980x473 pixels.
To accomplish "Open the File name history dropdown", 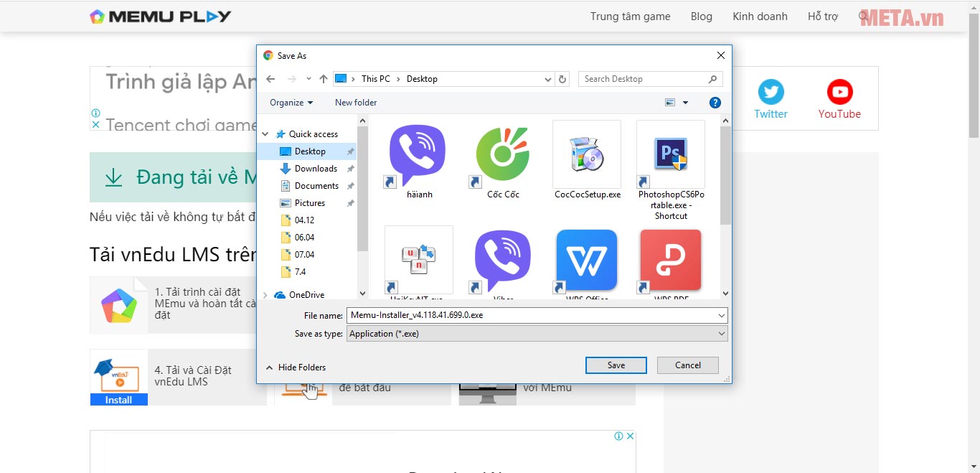I will [x=722, y=315].
